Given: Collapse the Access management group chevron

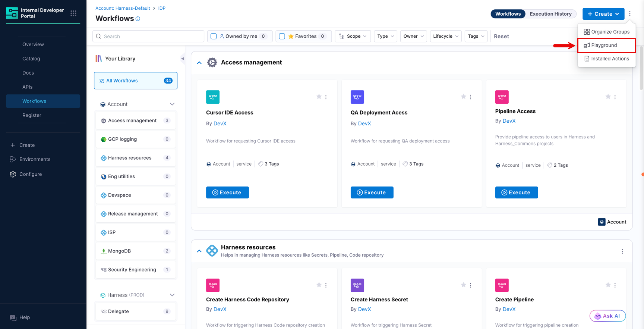Looking at the screenshot, I should (199, 63).
